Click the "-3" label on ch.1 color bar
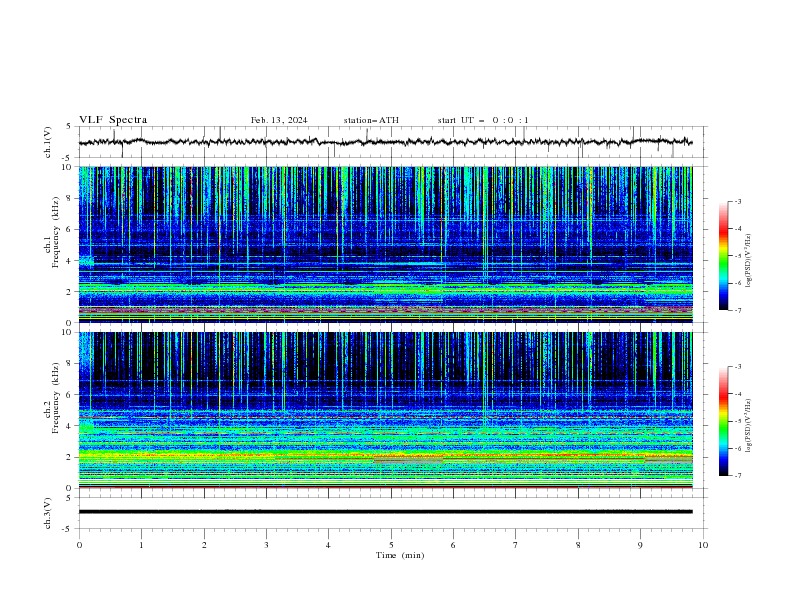This screenshot has width=792, height=612. click(x=737, y=201)
